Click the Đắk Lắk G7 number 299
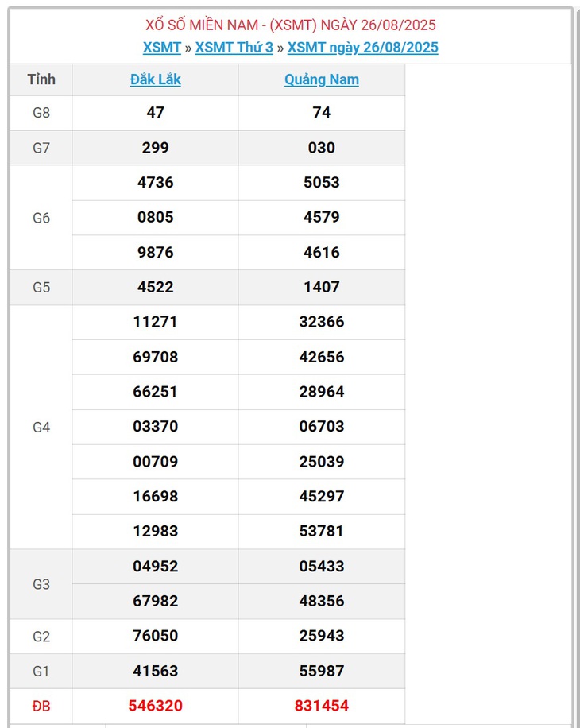The width and height of the screenshot is (580, 728). coord(156,148)
